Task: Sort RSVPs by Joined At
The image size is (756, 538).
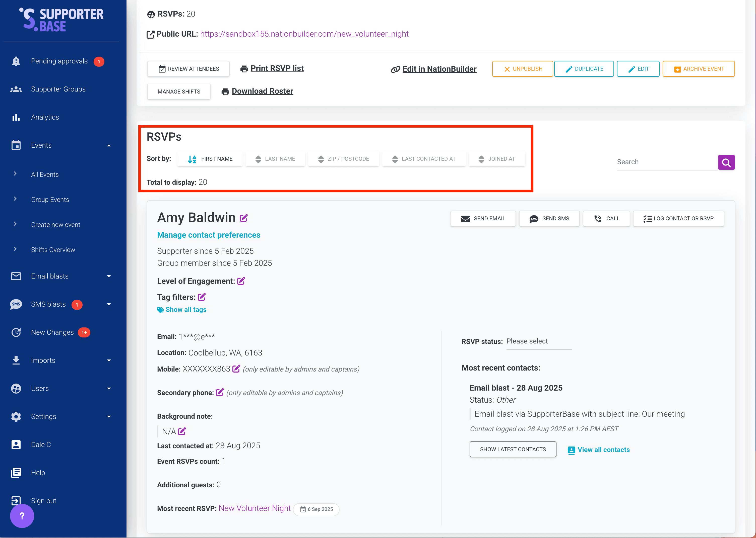Action: [x=496, y=159]
